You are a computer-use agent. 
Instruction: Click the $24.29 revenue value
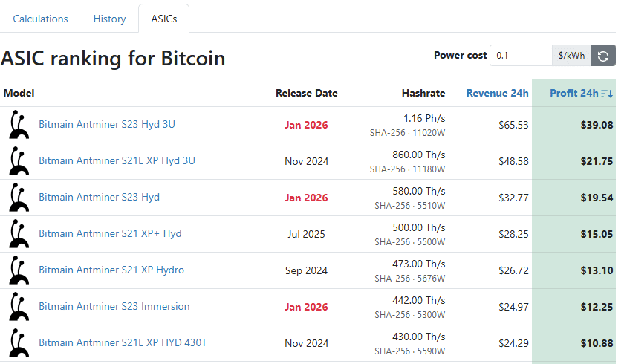pyautogui.click(x=513, y=344)
